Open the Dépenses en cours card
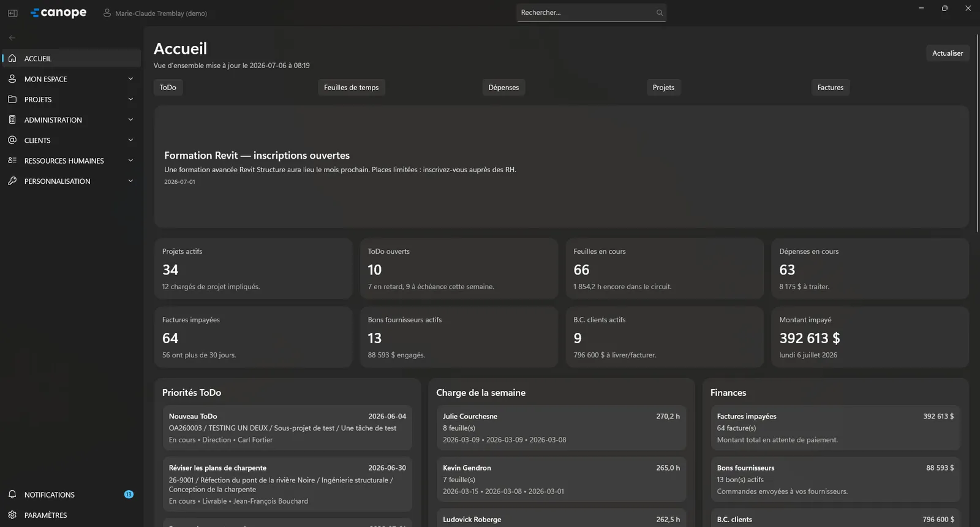This screenshot has height=527, width=980. (870, 268)
